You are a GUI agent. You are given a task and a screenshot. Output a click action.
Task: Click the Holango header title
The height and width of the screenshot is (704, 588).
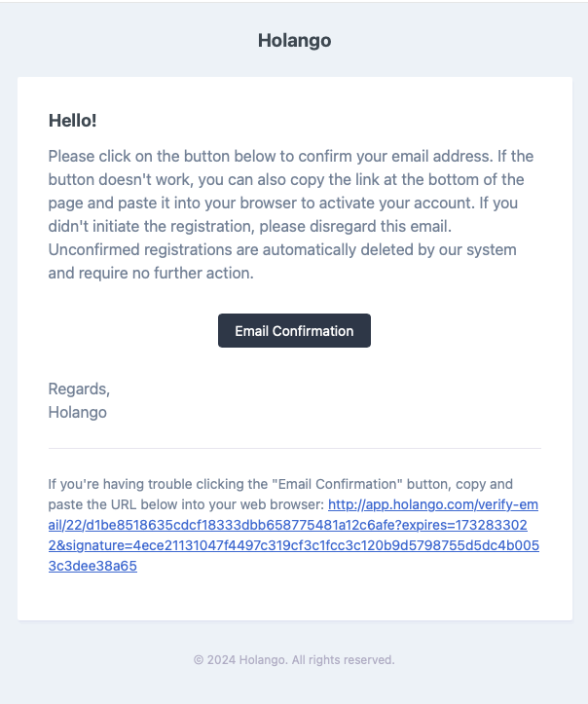[x=294, y=40]
